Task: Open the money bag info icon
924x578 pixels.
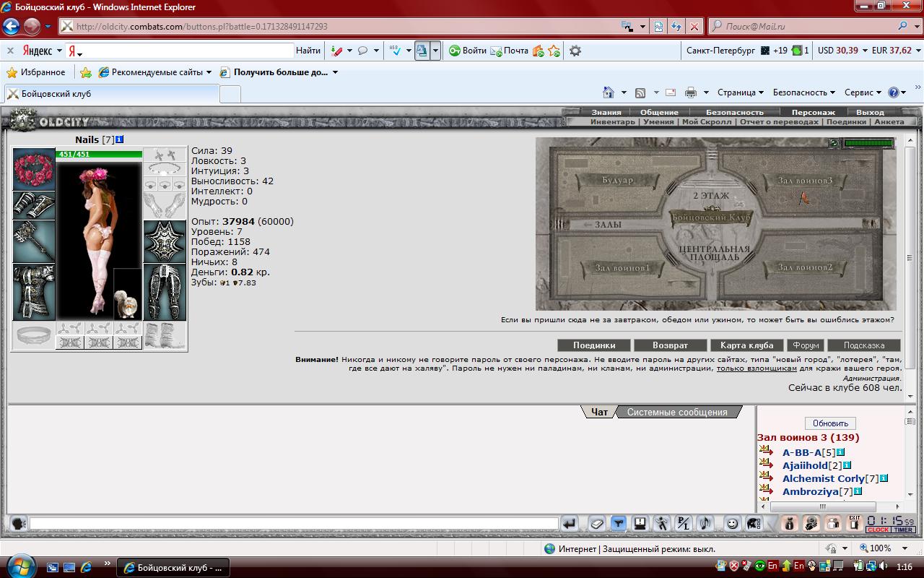Action: point(789,524)
